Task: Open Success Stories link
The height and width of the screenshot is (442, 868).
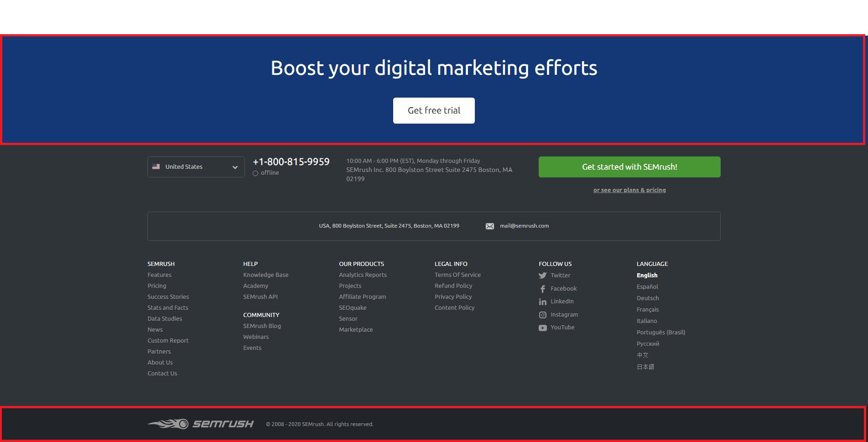Action: [x=168, y=297]
